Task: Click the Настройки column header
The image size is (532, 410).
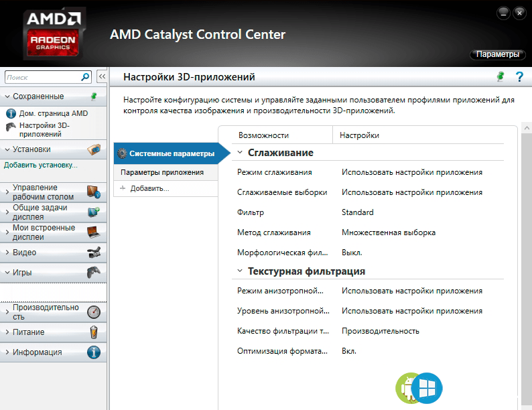Action: 359,135
